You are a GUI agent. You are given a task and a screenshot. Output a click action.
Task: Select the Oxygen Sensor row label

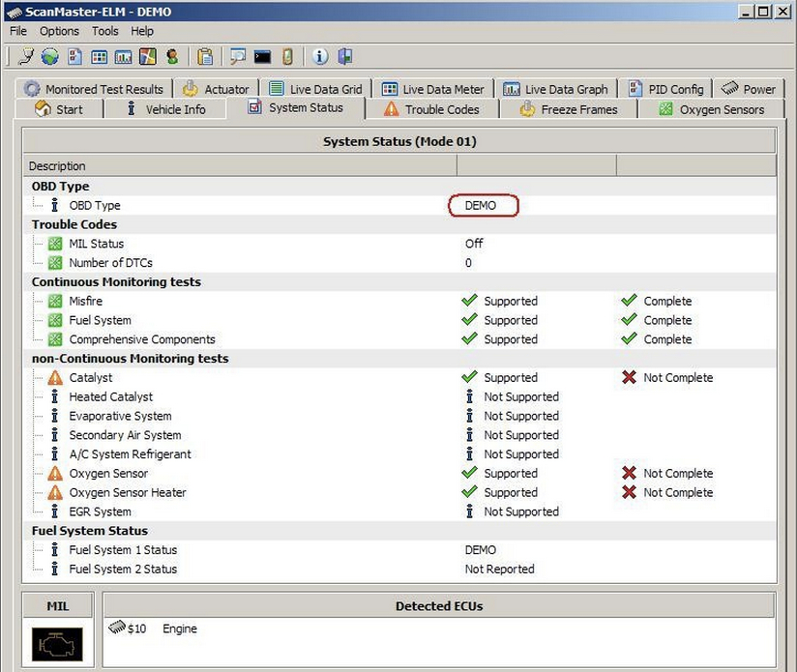(x=108, y=474)
